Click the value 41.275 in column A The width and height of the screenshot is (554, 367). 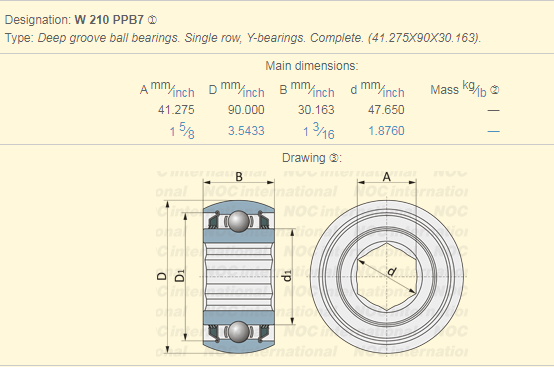coord(176,110)
